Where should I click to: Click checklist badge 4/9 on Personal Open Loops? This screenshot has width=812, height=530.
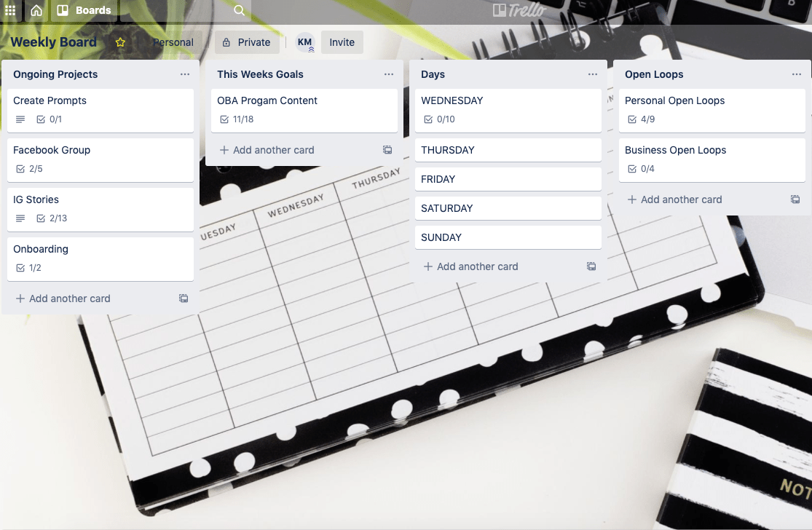pos(641,119)
